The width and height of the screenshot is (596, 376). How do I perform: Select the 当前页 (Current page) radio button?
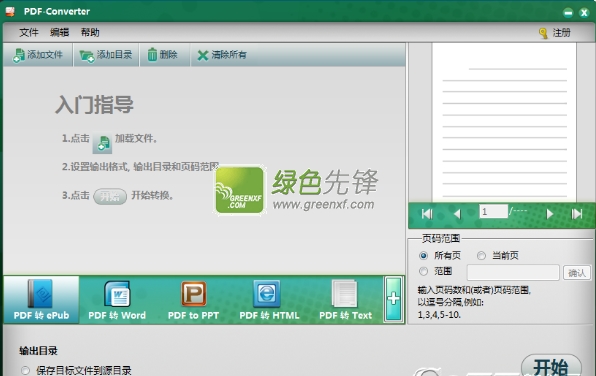click(481, 255)
